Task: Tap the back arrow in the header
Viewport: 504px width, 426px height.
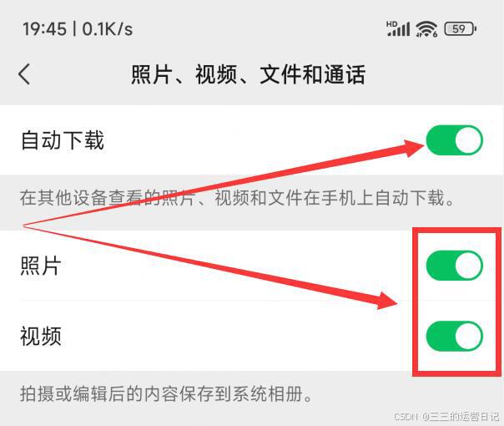Action: point(24,74)
